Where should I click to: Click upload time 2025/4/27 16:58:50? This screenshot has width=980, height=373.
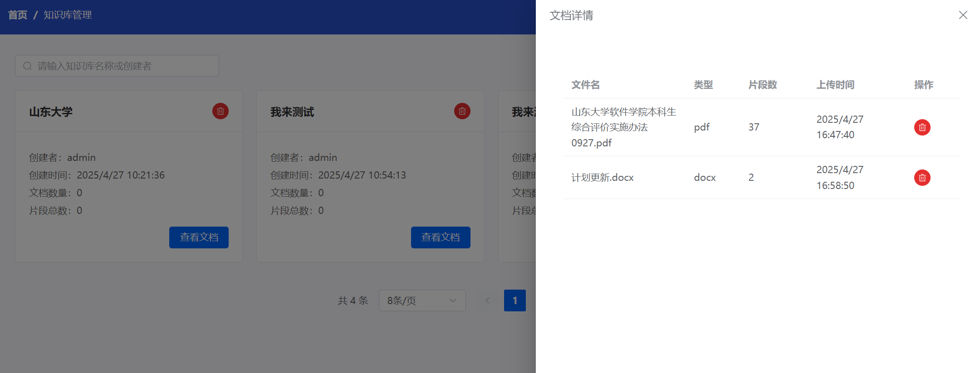[840, 178]
